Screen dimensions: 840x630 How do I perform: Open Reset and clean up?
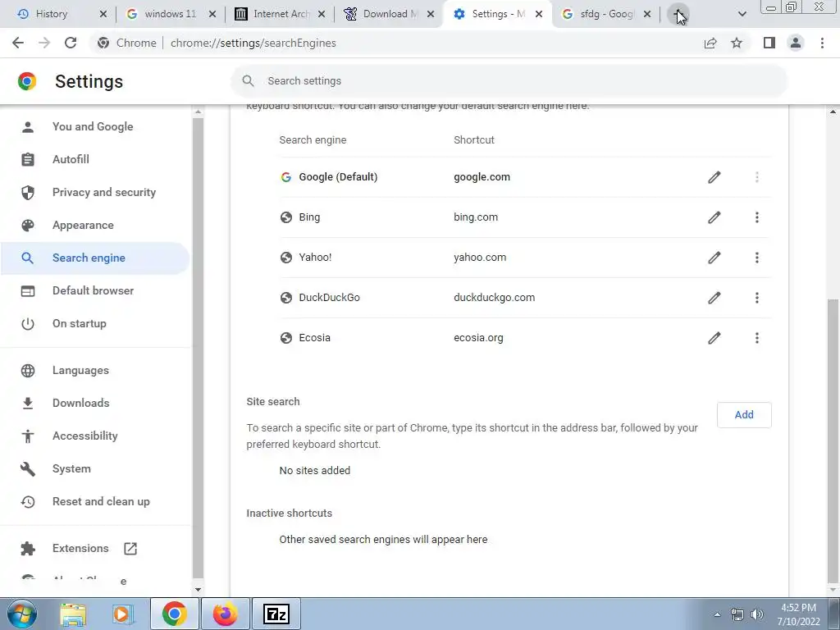point(101,502)
